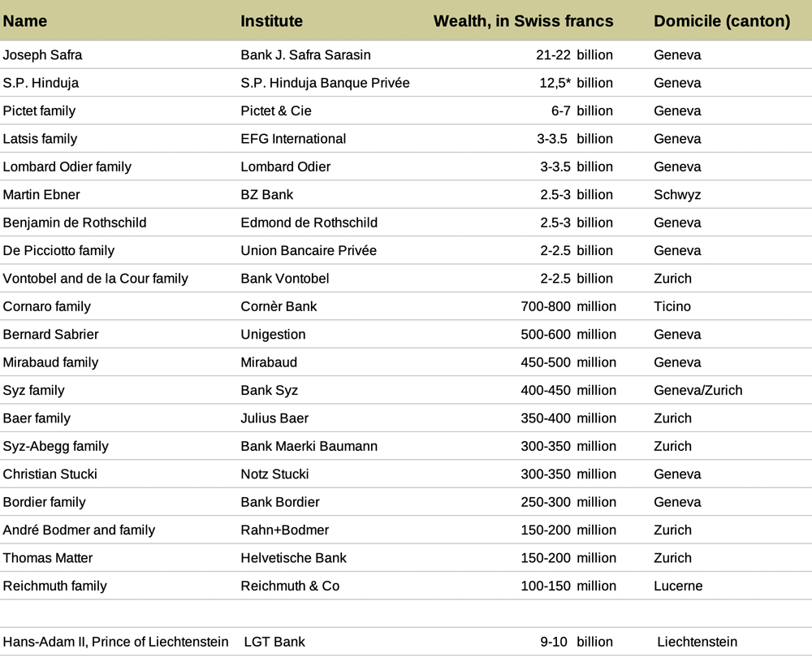
Task: Click the Pictet & Cie institute cell
Action: coord(276,110)
